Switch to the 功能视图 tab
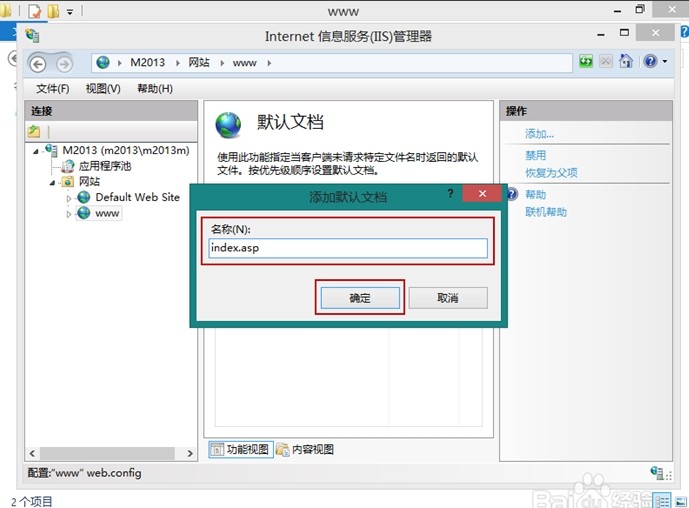689x508 pixels. (x=241, y=450)
